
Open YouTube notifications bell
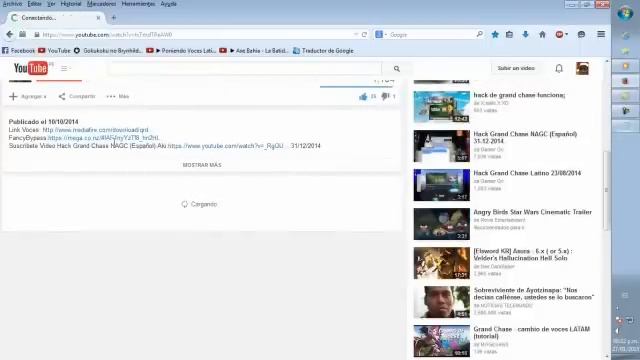tap(559, 69)
